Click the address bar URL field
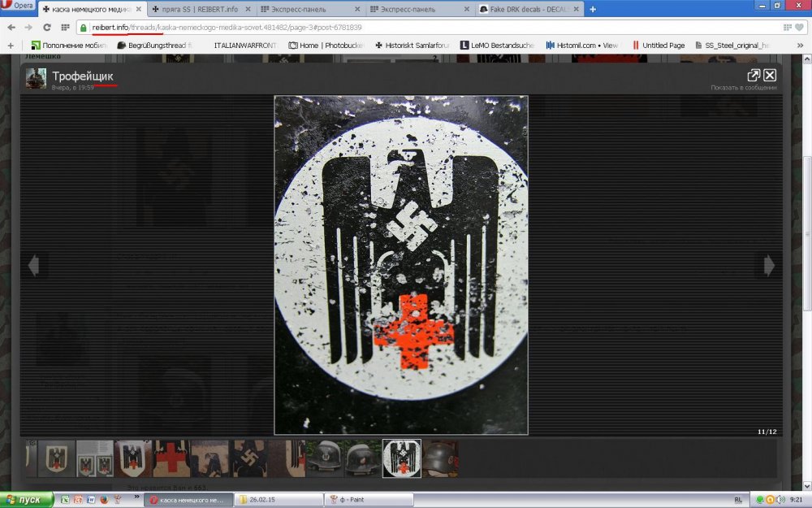This screenshot has height=508, width=812. [x=406, y=27]
